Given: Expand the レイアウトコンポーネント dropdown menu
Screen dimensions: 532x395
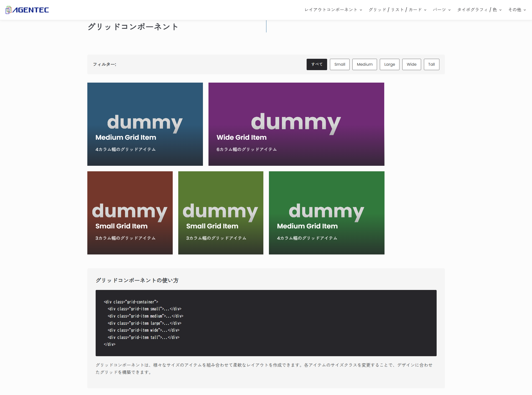Looking at the screenshot, I should tap(333, 10).
